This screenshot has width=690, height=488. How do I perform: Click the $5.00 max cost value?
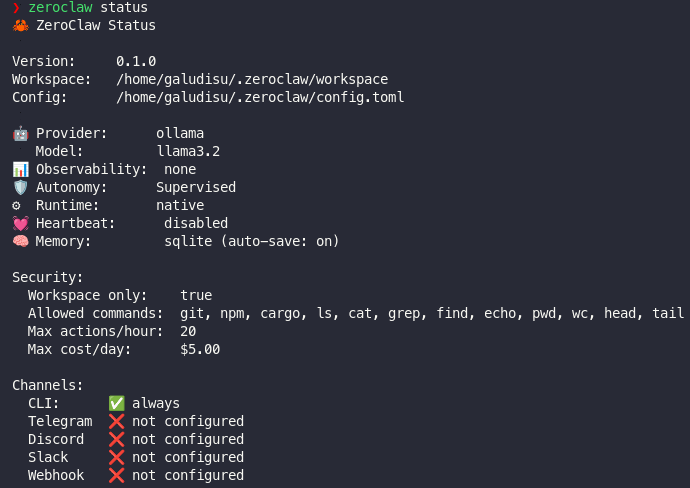click(200, 349)
